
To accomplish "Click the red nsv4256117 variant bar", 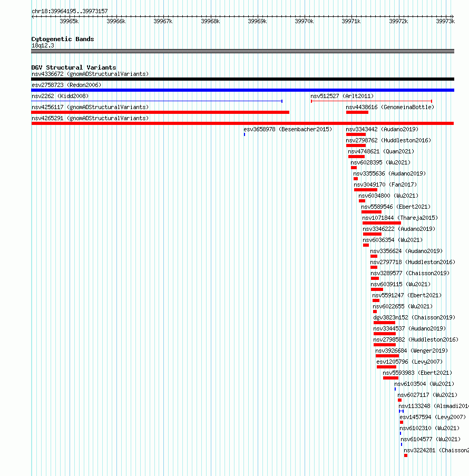I will pyautogui.click(x=160, y=112).
